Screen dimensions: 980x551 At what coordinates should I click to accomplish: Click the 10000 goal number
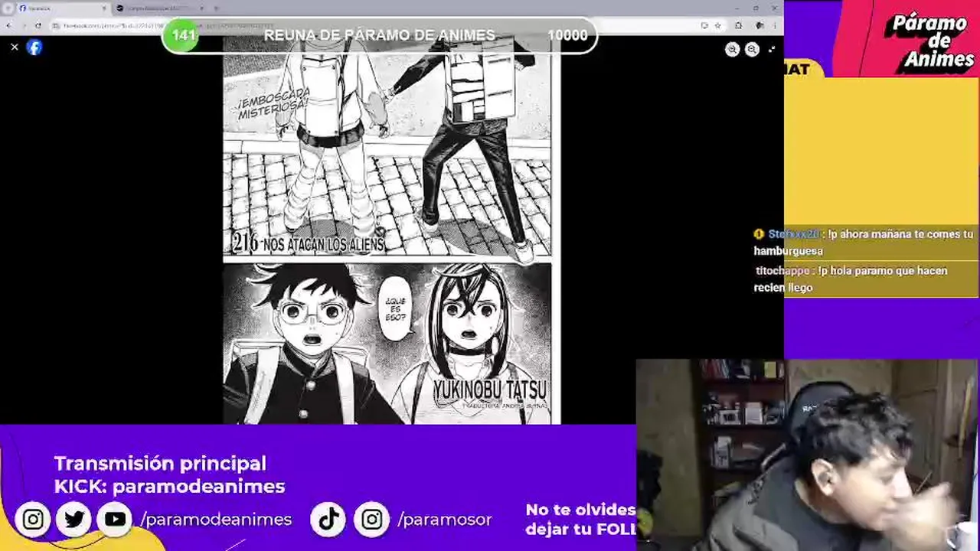click(x=567, y=35)
